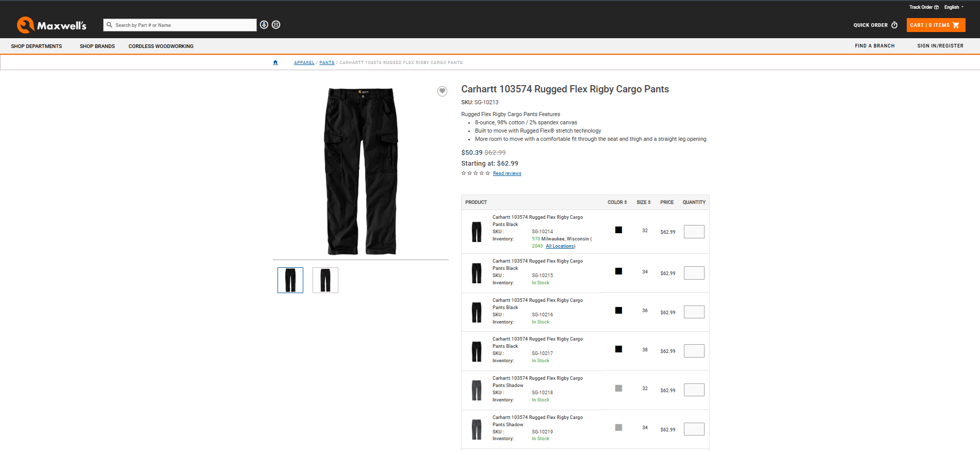Open Cordless Woodworking menu
Image resolution: width=980 pixels, height=451 pixels.
coord(161,46)
